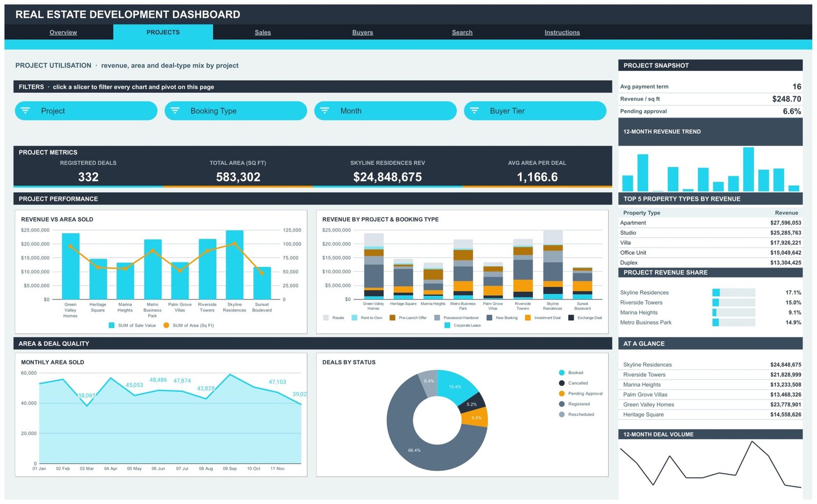Click the Skyline Residences bar in Revenue vs Area
This screenshot has height=504, width=817.
pos(234,265)
